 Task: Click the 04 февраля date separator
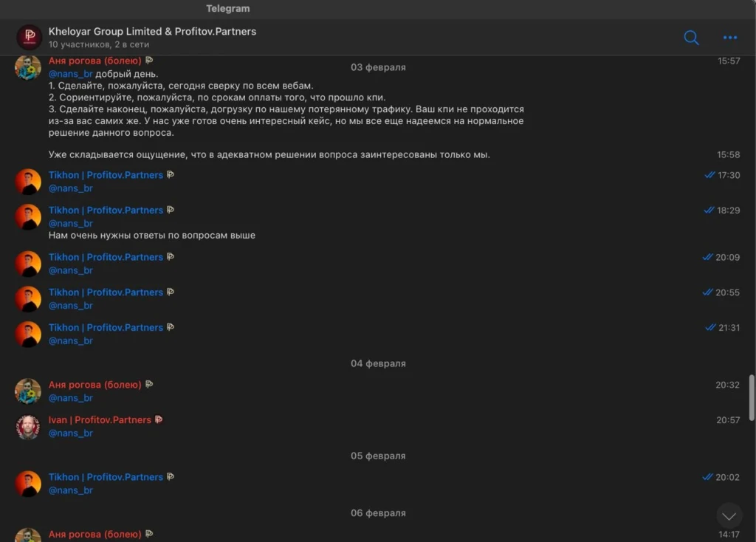pos(378,363)
